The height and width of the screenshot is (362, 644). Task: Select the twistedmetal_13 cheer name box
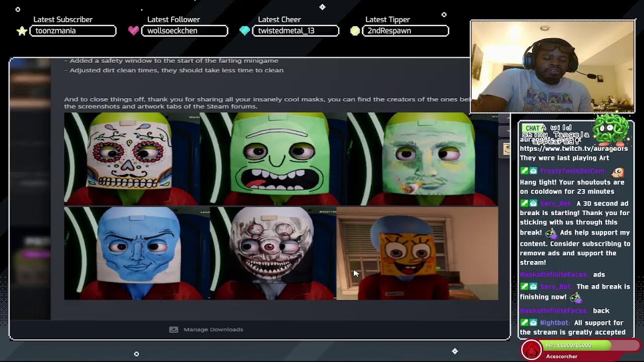click(295, 31)
